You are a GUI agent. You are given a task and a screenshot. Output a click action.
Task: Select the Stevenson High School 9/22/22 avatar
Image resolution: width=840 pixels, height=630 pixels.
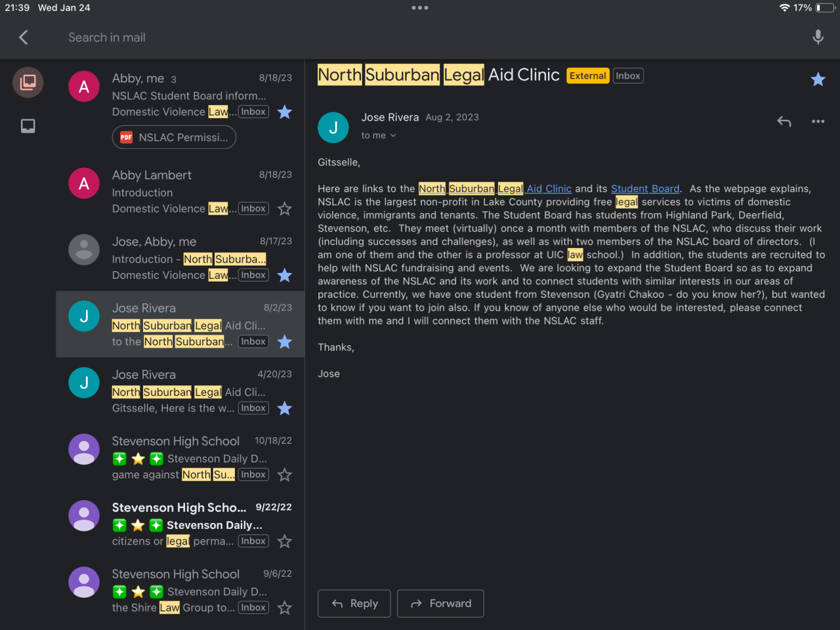84,516
